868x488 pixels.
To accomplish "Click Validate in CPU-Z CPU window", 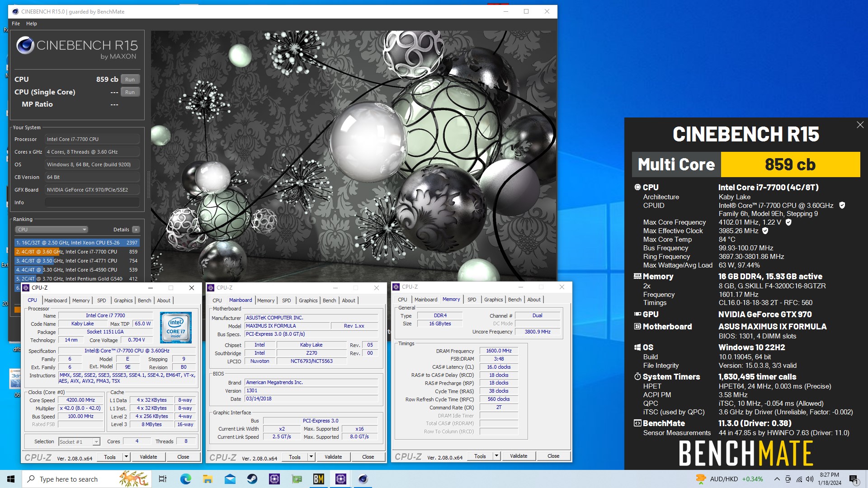I will pyautogui.click(x=148, y=457).
